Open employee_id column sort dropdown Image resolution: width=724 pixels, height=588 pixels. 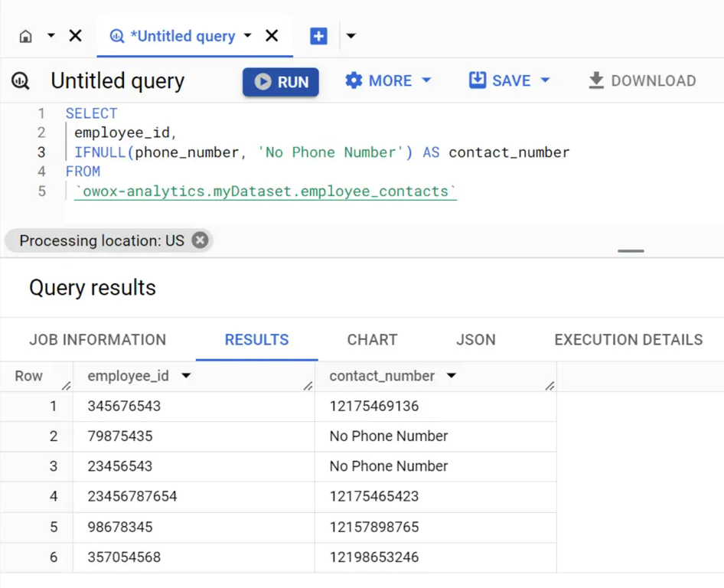point(186,375)
